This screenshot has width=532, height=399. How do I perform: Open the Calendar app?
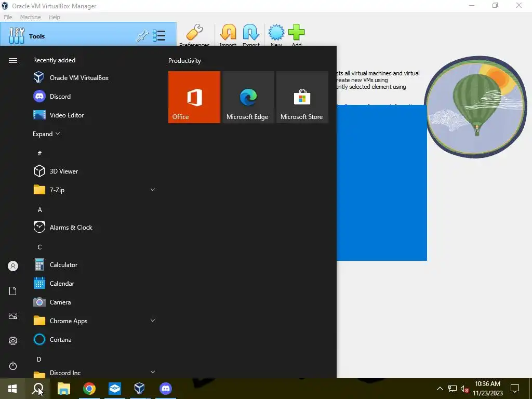pyautogui.click(x=94, y=283)
